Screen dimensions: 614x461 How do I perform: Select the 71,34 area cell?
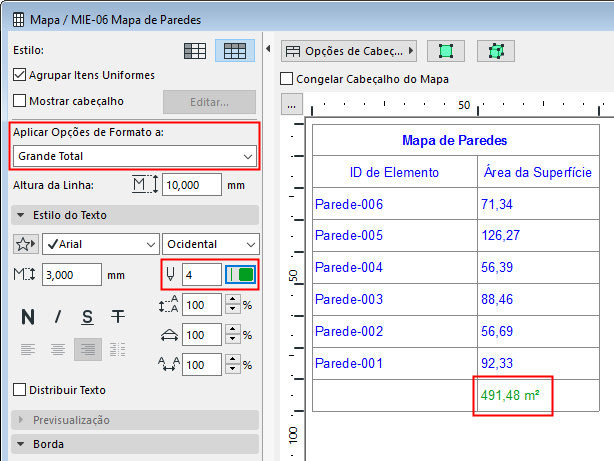[x=538, y=204]
